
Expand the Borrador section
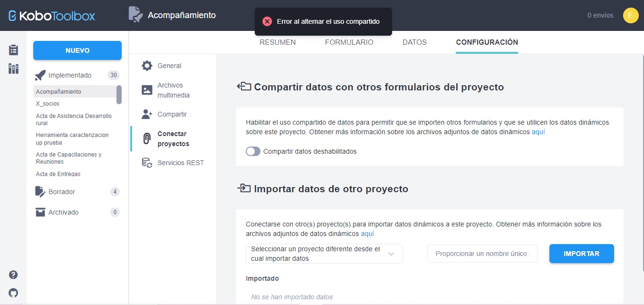point(62,192)
